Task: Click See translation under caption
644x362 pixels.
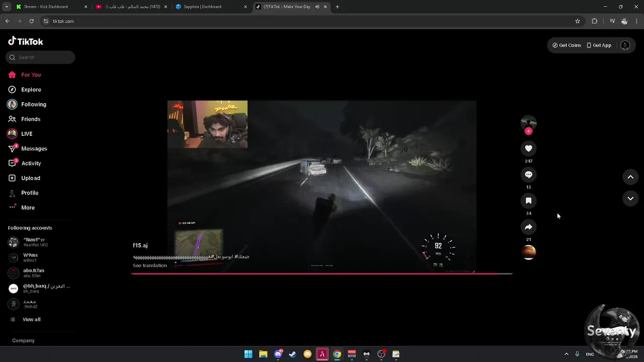Action: pos(149,265)
